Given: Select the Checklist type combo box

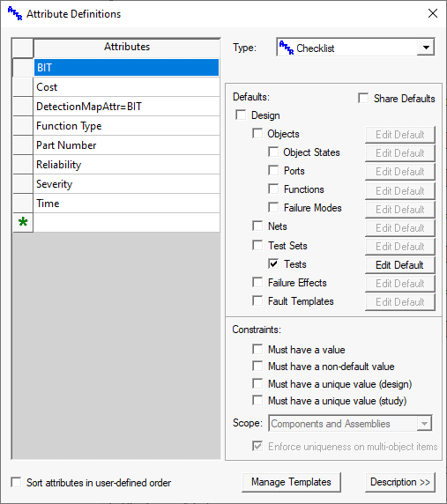Looking at the screenshot, I should (x=355, y=48).
